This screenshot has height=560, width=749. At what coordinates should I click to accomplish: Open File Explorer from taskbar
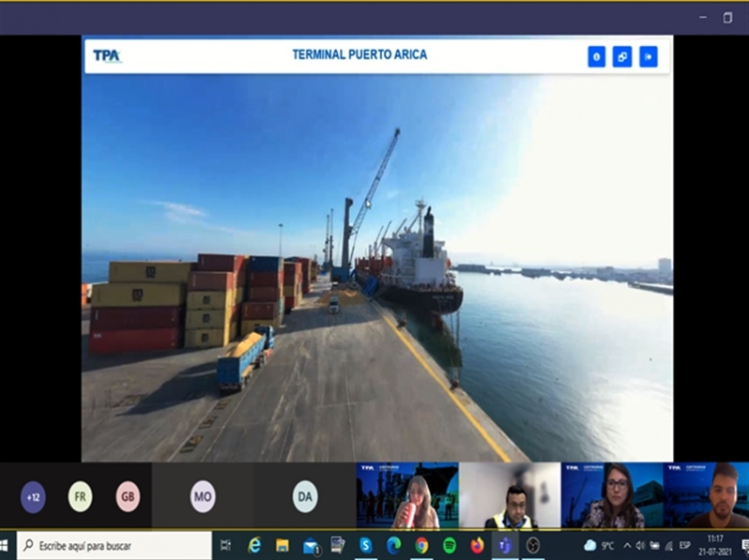click(x=283, y=545)
